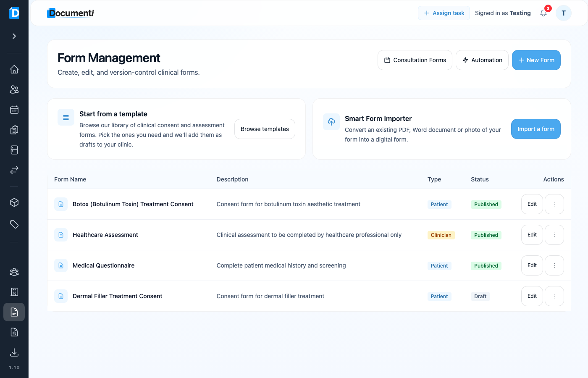Open the Healthcare Assessment form row

click(x=309, y=235)
